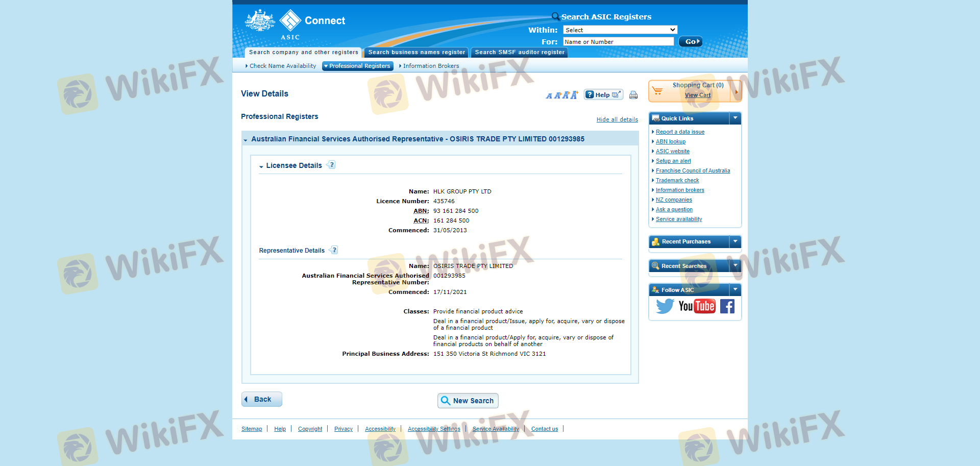Open Copyright footer link
The width and height of the screenshot is (980, 466).
coord(310,429)
